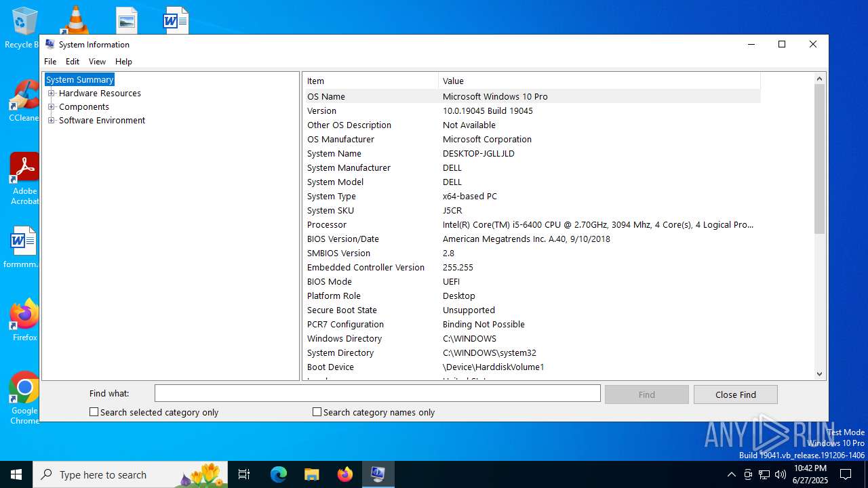
Task: Open the volume control in system tray
Action: 781,474
